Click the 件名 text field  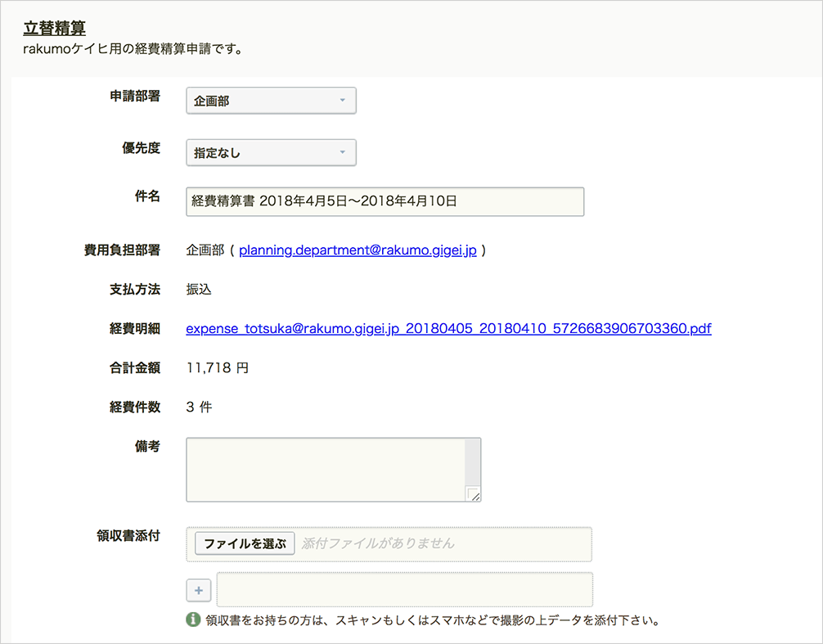click(385, 201)
